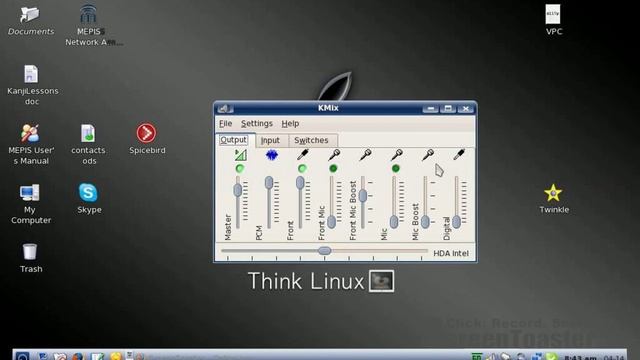The height and width of the screenshot is (360, 640).
Task: Launch MEPIS Network Assistant desktop icon
Action: pyautogui.click(x=89, y=14)
